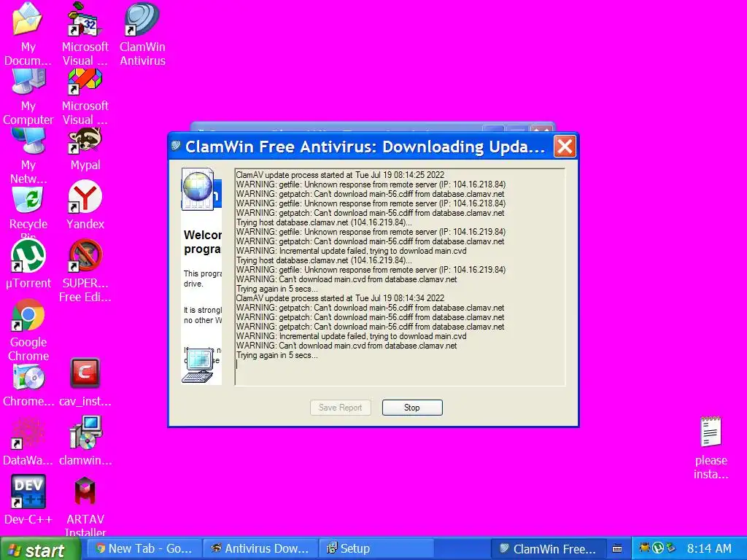Screen dimensions: 747x560
Task: Click the computer image in the Setup wizard
Action: [x=198, y=366]
